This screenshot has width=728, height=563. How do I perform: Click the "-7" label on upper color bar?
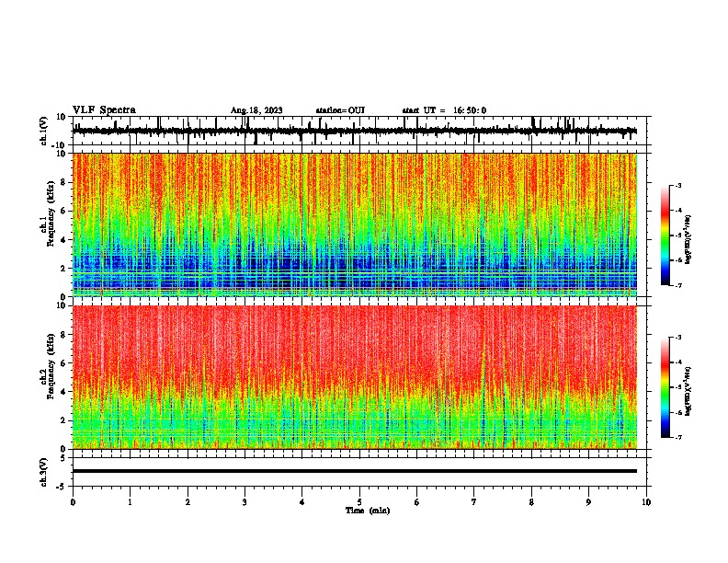pos(677,285)
